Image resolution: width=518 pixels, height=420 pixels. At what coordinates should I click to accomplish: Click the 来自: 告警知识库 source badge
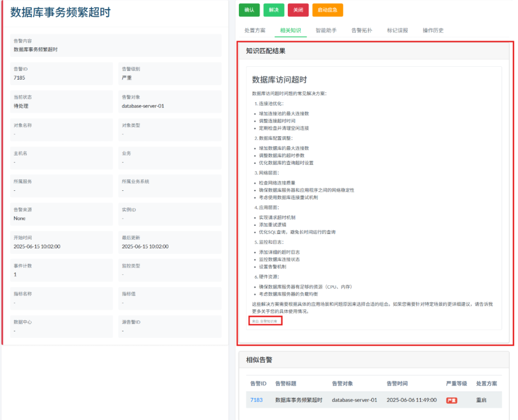pyautogui.click(x=265, y=321)
